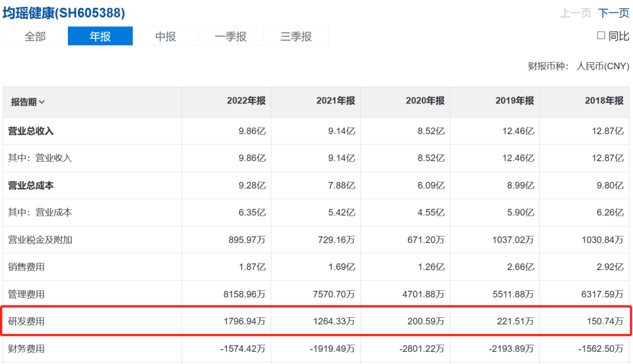Select the 2022年报 column header

click(x=246, y=101)
